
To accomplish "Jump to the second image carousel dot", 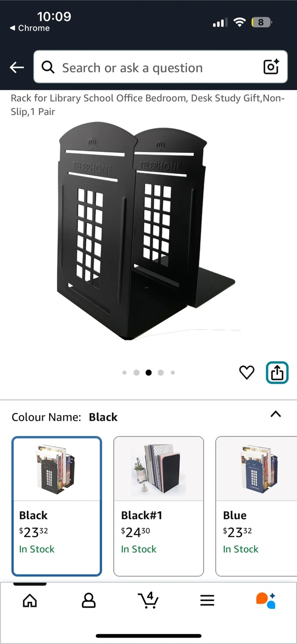I will pyautogui.click(x=136, y=373).
